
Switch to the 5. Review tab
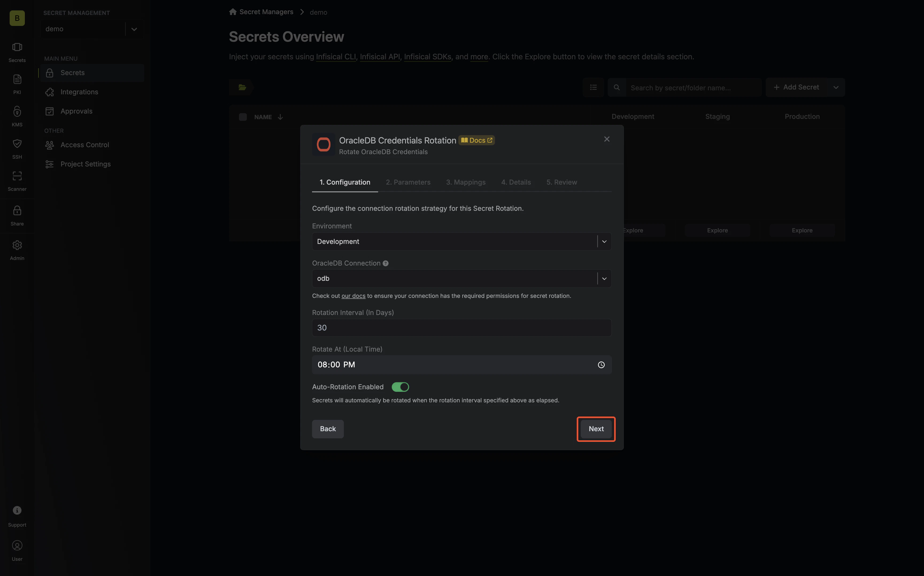point(561,182)
